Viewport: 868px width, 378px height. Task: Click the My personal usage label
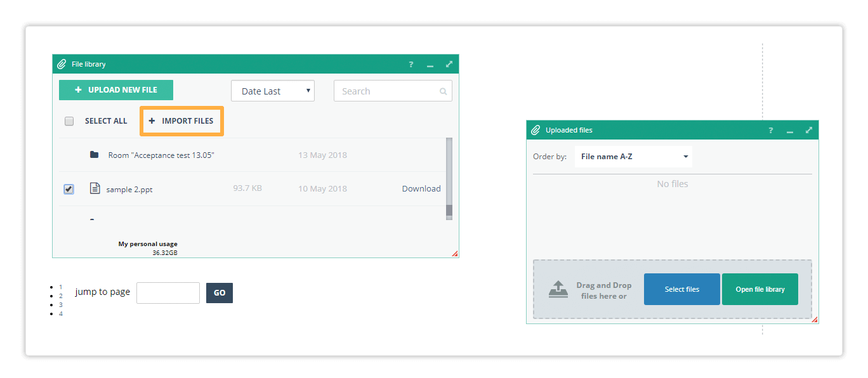tap(148, 244)
